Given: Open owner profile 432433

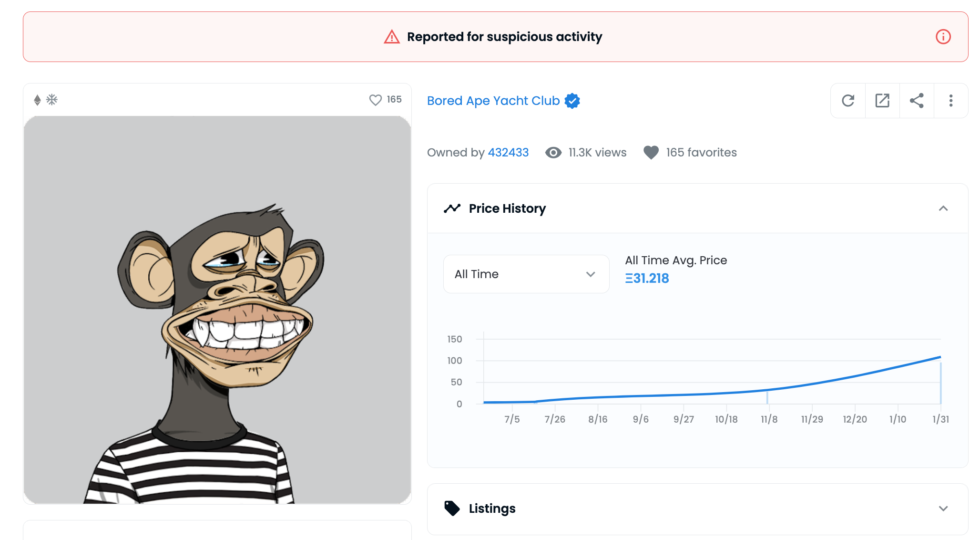Looking at the screenshot, I should 508,153.
